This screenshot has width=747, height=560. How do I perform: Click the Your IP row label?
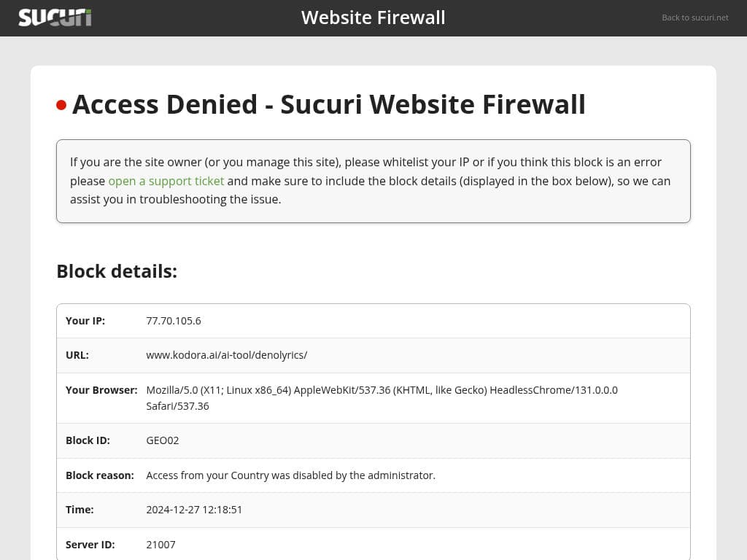pyautogui.click(x=85, y=321)
